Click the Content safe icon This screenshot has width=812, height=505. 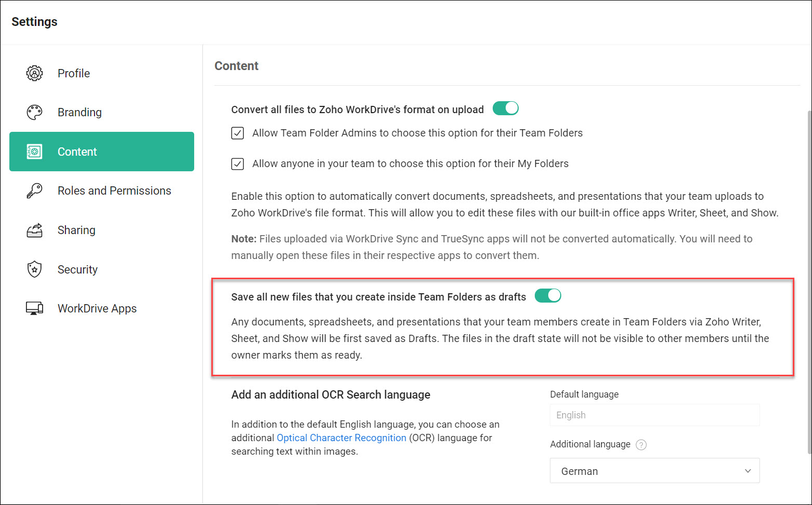coord(34,152)
